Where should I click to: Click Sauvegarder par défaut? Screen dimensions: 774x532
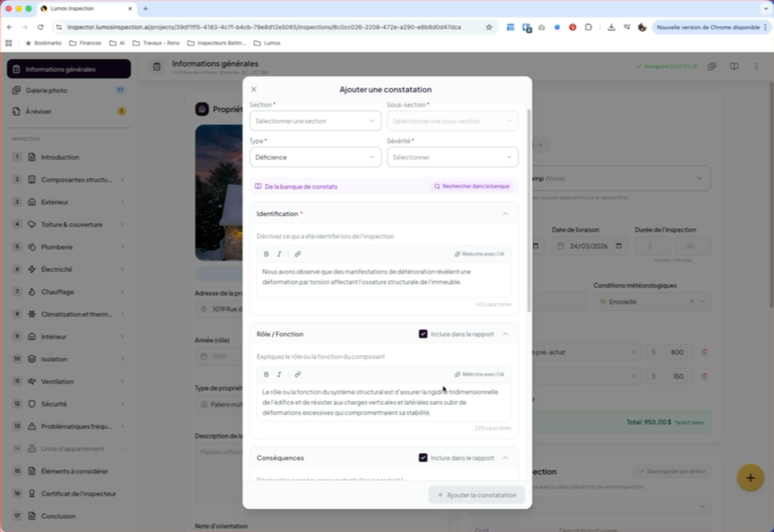click(672, 471)
